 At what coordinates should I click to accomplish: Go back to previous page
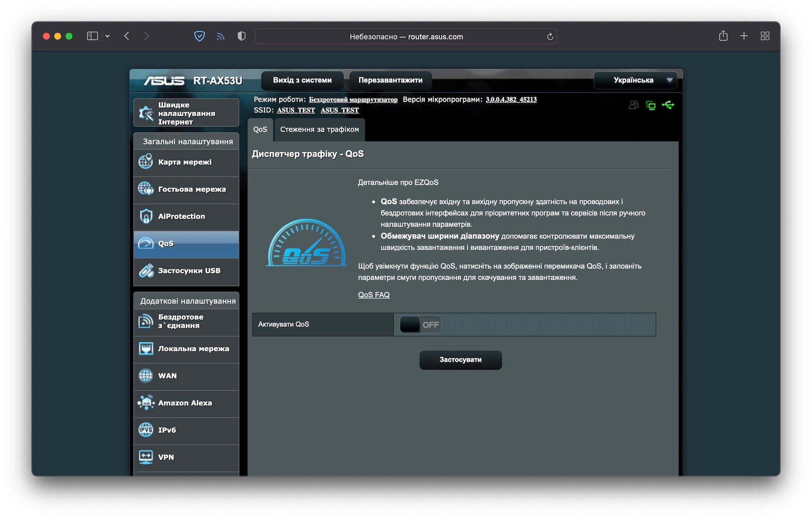coord(126,36)
